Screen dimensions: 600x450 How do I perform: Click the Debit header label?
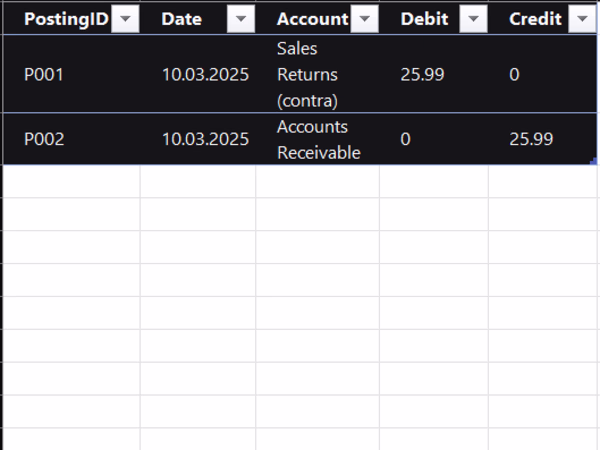pos(424,19)
